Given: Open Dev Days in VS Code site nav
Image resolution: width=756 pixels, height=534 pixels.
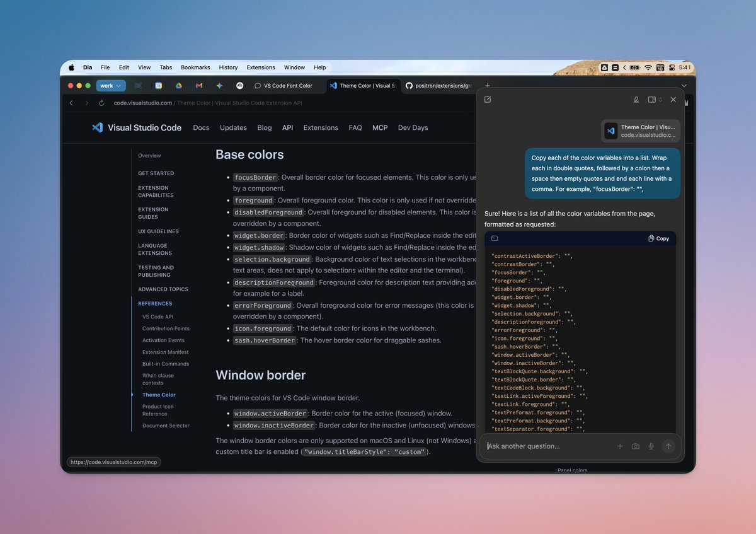Looking at the screenshot, I should (x=413, y=127).
